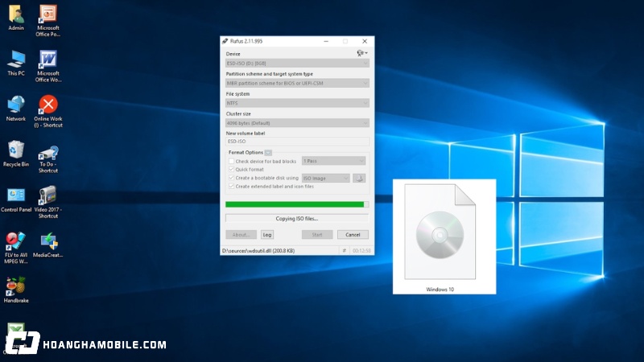Screen dimensions: 644x362
Task: Click the green copying progress bar
Action: click(297, 204)
